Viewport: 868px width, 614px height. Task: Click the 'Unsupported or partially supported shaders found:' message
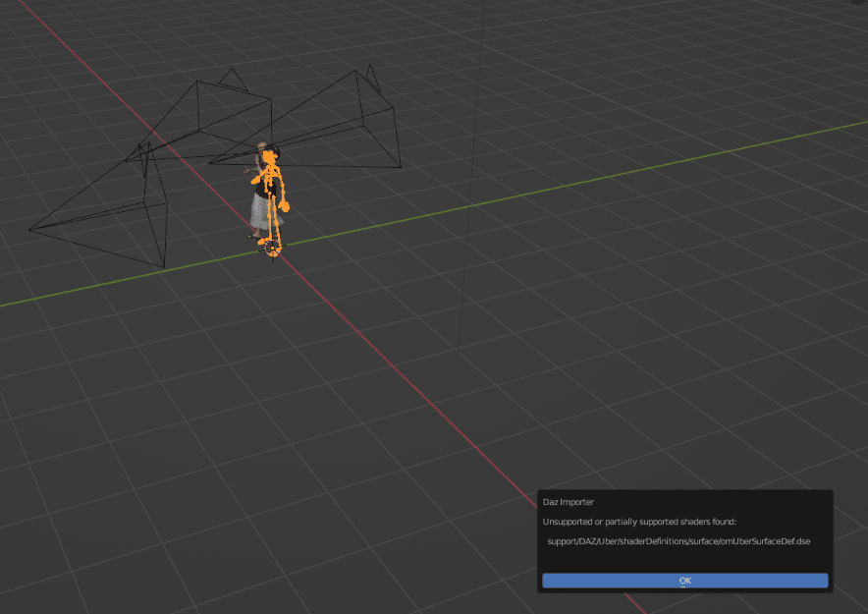pos(639,522)
